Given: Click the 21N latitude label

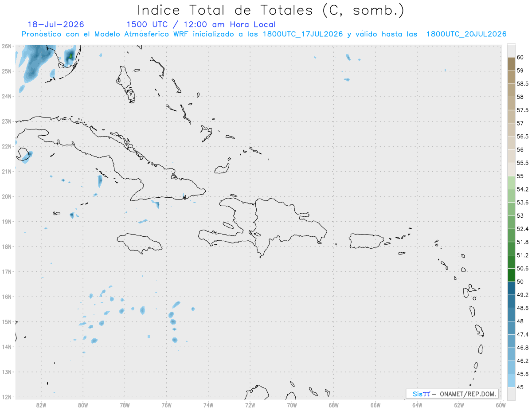Looking at the screenshot, I should click(x=7, y=172).
